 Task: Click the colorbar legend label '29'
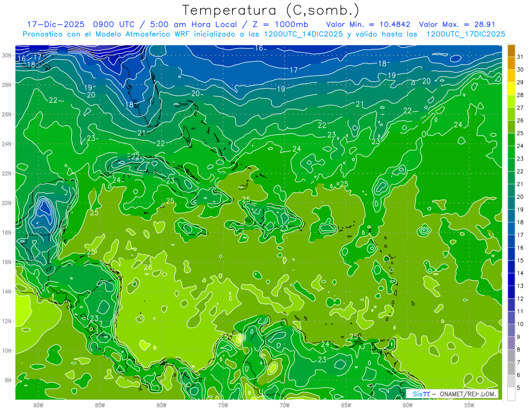click(520, 82)
